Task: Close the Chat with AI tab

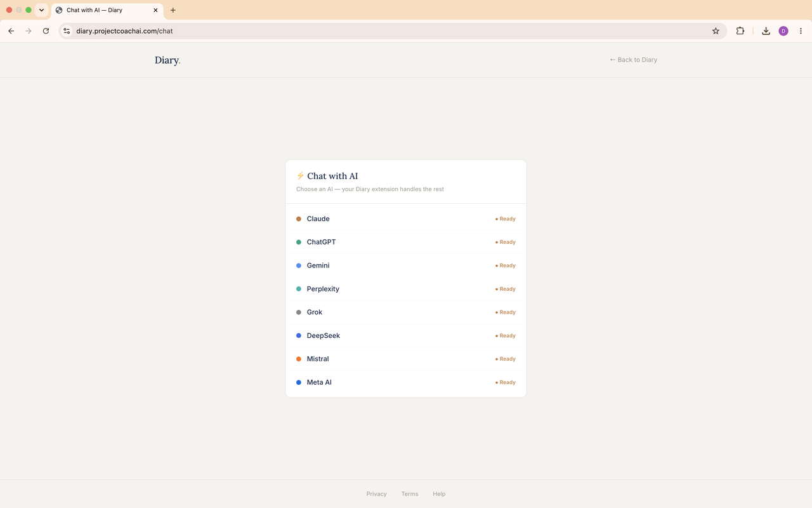Action: (x=155, y=10)
